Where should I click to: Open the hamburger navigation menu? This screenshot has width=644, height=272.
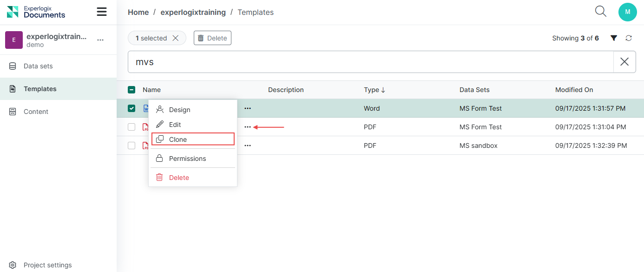pos(102,12)
